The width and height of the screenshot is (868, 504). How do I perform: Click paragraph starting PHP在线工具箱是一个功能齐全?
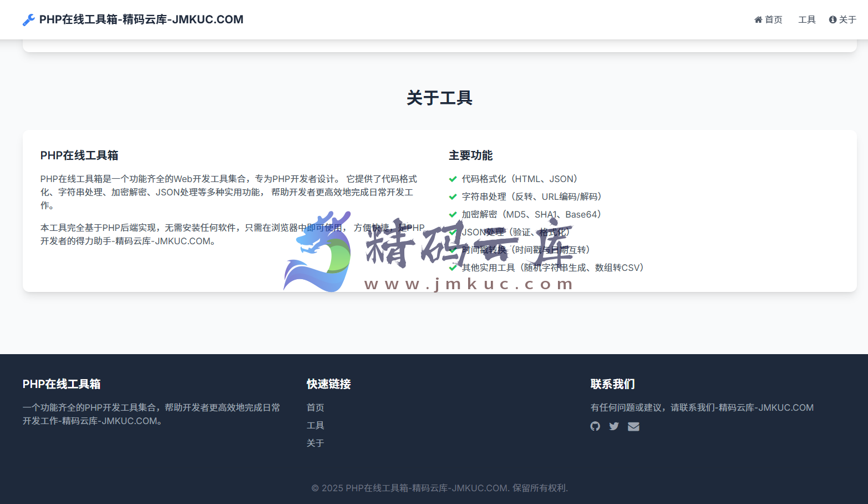pyautogui.click(x=229, y=192)
